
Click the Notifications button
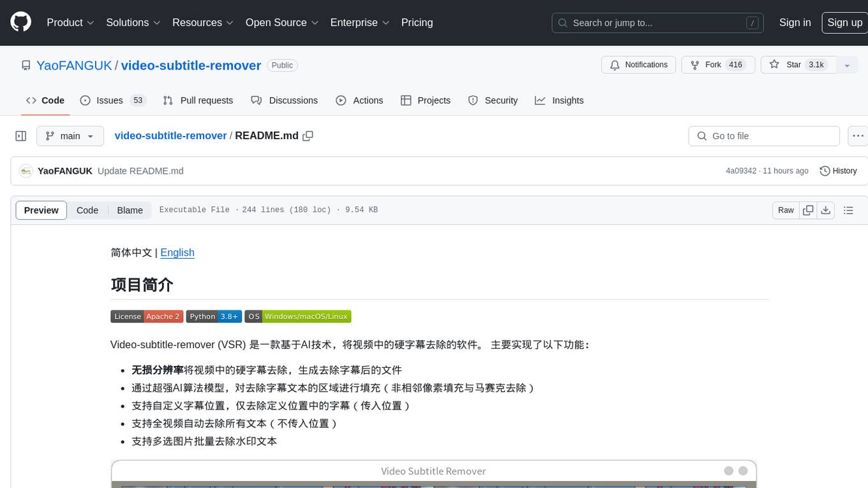click(639, 65)
